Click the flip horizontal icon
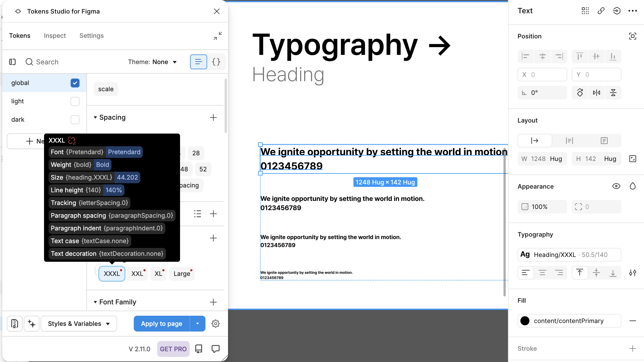The image size is (644, 362). pos(596,93)
